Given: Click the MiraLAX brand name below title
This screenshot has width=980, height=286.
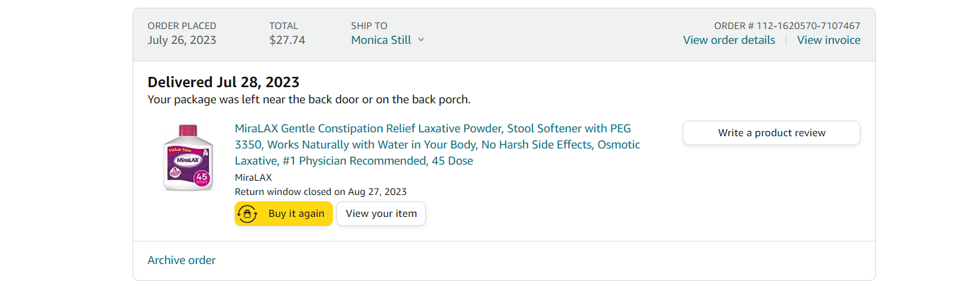Looking at the screenshot, I should 253,178.
